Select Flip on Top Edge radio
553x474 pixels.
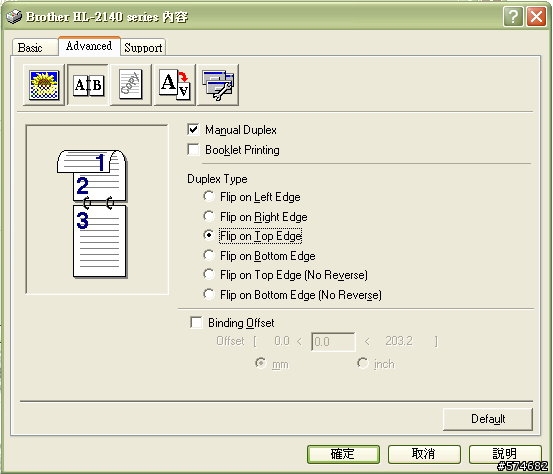point(209,235)
